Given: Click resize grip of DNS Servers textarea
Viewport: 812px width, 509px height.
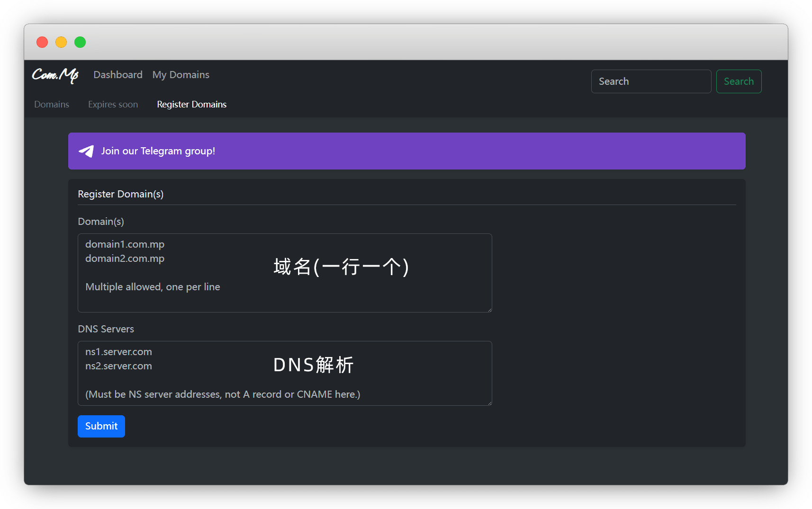Looking at the screenshot, I should [489, 403].
